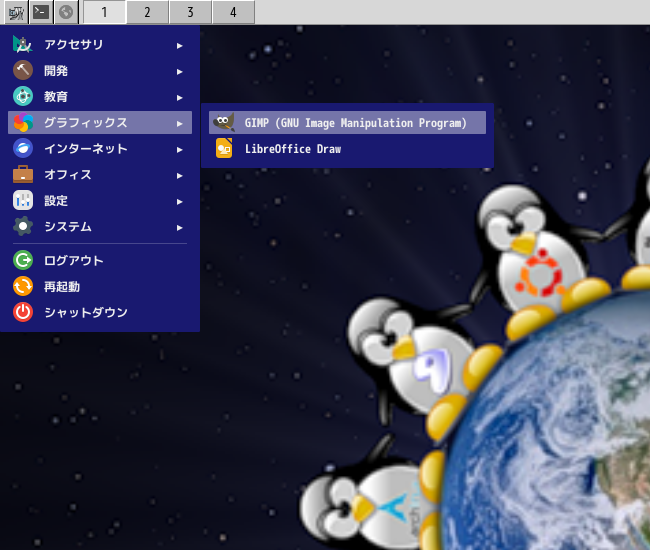Switch to workspace 1
This screenshot has width=650, height=550.
point(104,12)
